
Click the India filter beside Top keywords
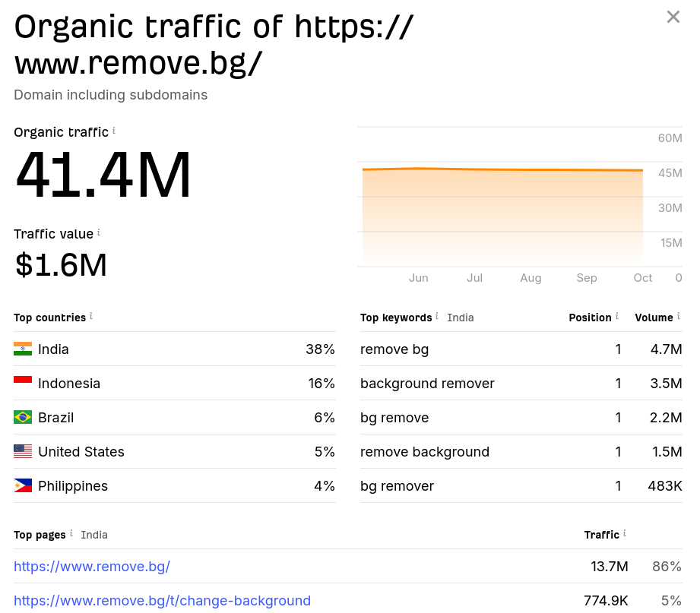[460, 318]
